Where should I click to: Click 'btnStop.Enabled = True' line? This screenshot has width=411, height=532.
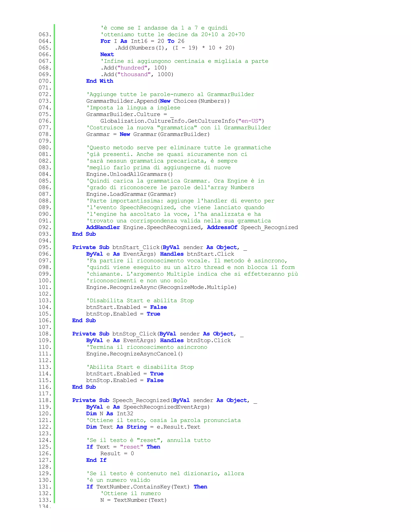click(123, 314)
